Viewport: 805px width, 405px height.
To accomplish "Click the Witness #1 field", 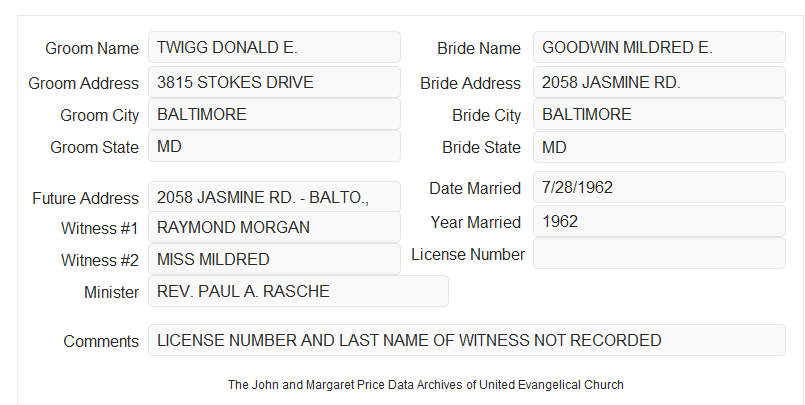I will pyautogui.click(x=274, y=227).
